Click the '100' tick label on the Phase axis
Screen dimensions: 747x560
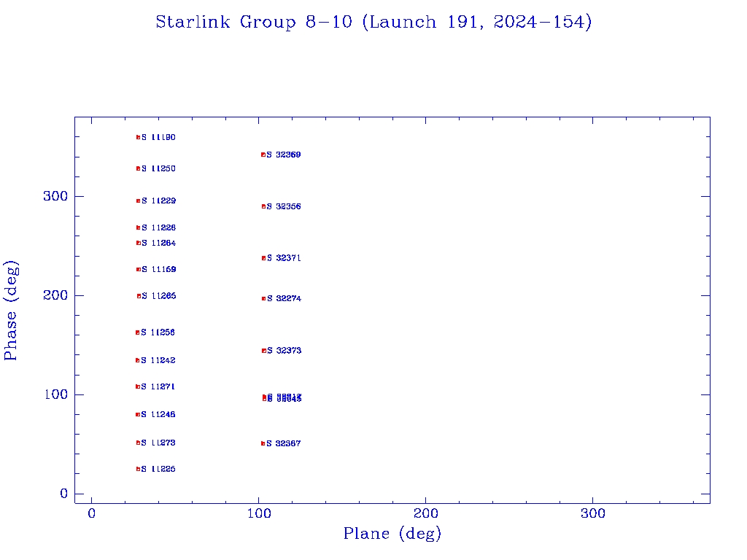(56, 394)
